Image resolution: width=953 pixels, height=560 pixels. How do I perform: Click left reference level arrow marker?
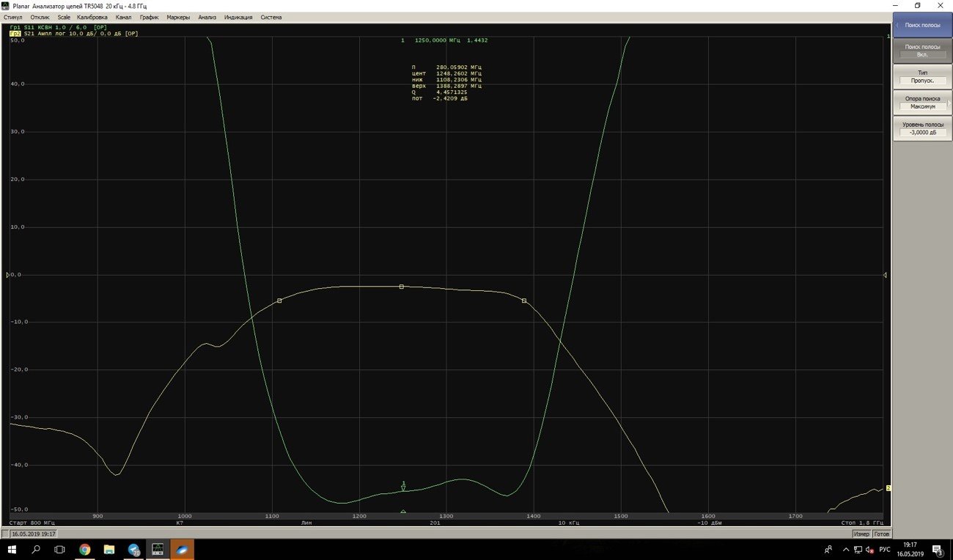[8, 275]
